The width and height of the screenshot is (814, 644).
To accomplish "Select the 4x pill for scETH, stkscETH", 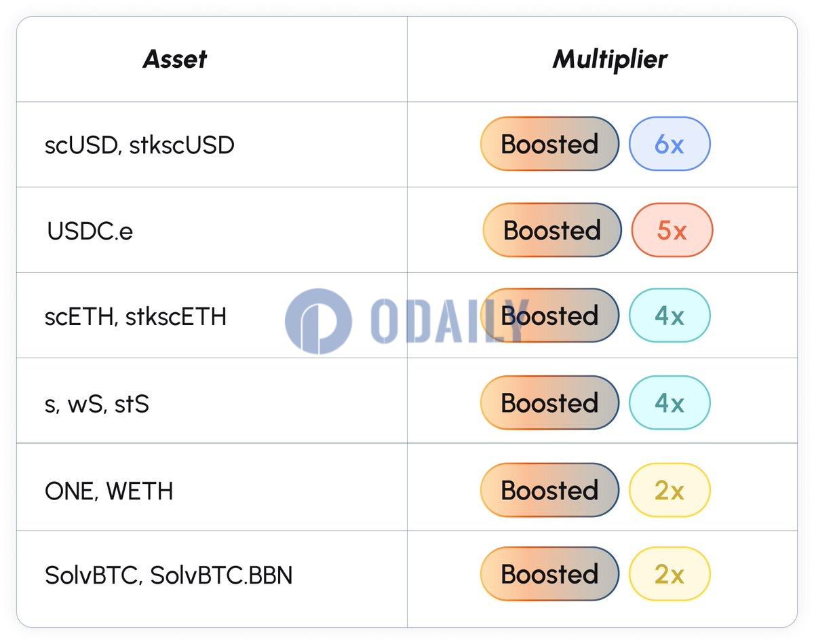I will [x=670, y=316].
